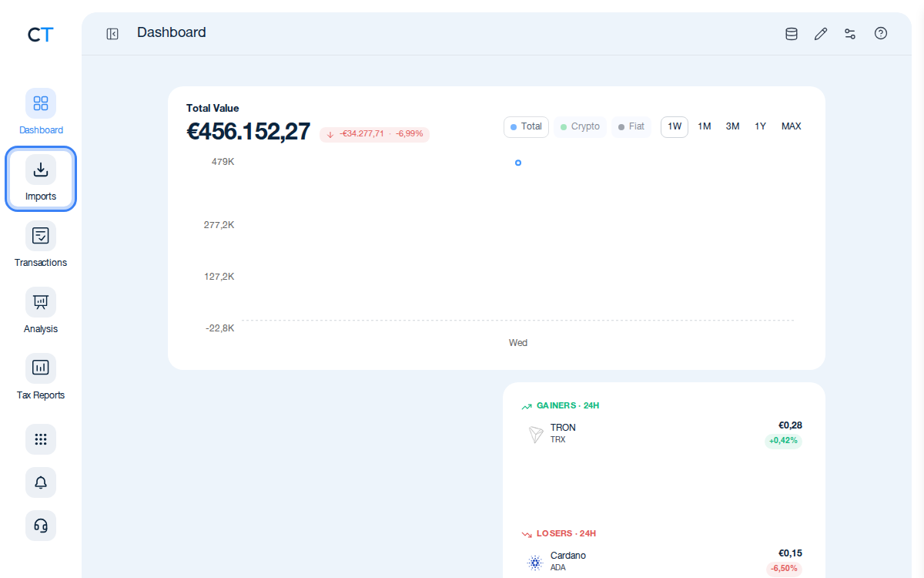The width and height of the screenshot is (924, 578).
Task: Click the €0,28 TRON price
Action: point(790,425)
